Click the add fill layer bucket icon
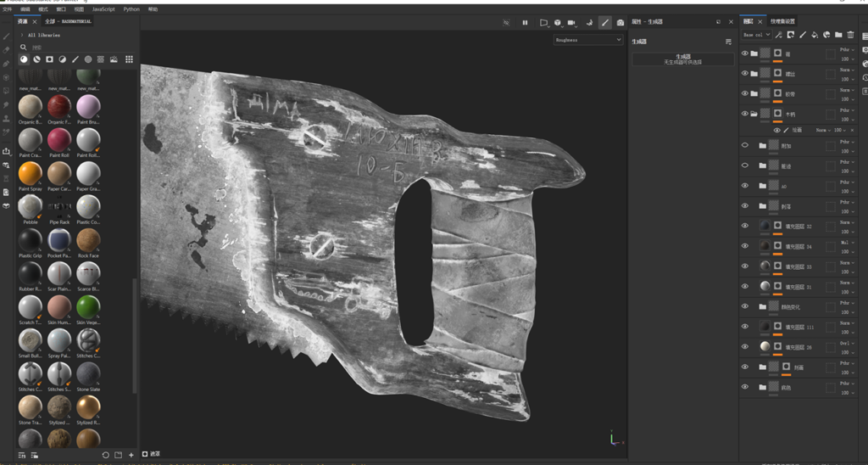The image size is (868, 465). tap(815, 35)
